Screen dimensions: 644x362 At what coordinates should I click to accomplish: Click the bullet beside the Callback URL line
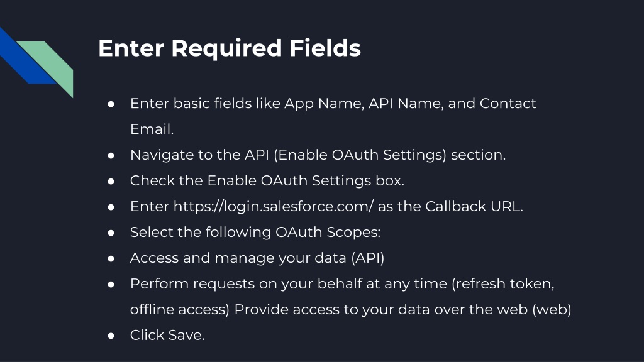click(111, 207)
